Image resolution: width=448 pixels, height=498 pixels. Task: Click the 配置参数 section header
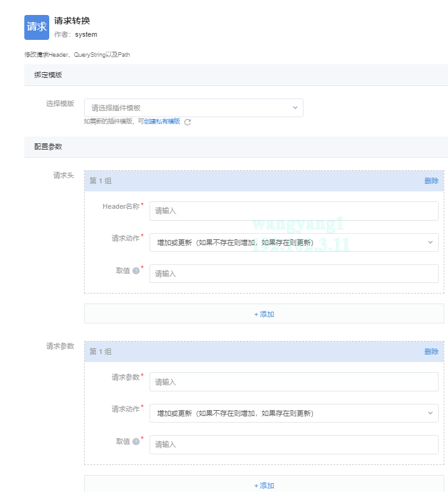coord(48,146)
